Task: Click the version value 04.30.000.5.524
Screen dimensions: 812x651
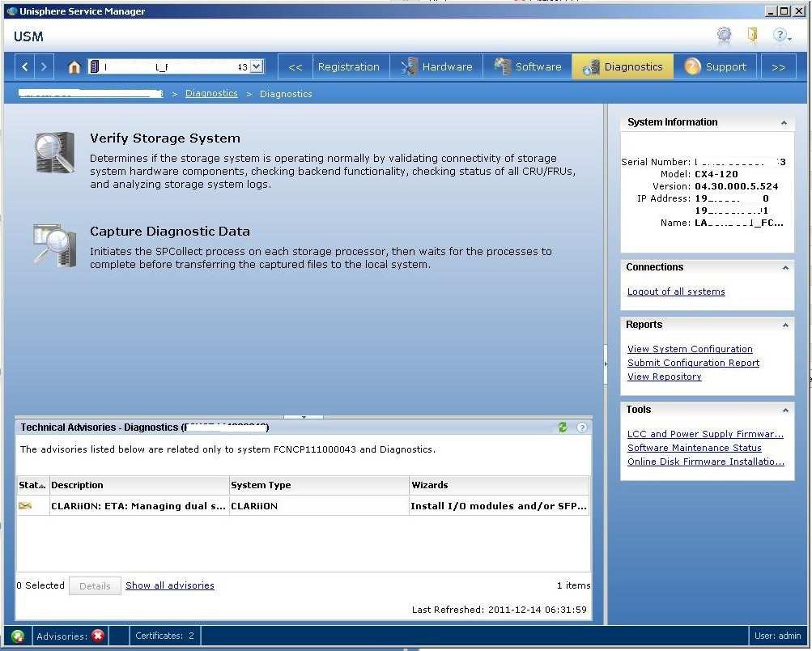Action: point(737,186)
